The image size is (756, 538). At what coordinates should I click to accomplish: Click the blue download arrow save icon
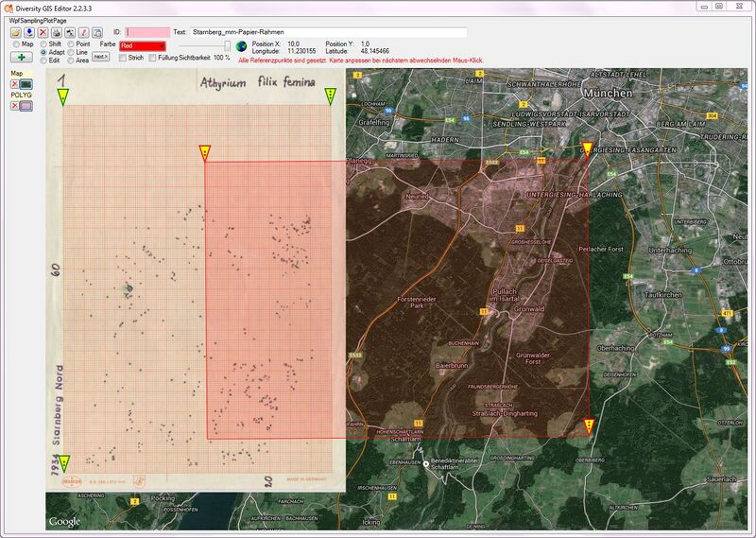(x=29, y=32)
